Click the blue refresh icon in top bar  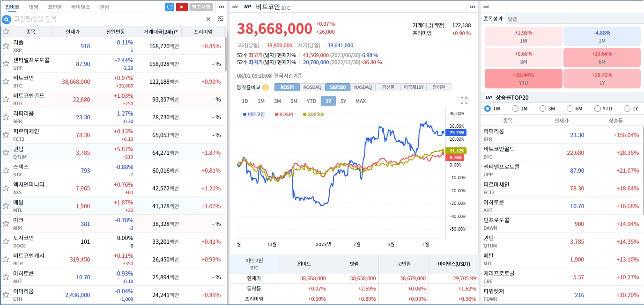pyautogui.click(x=170, y=7)
